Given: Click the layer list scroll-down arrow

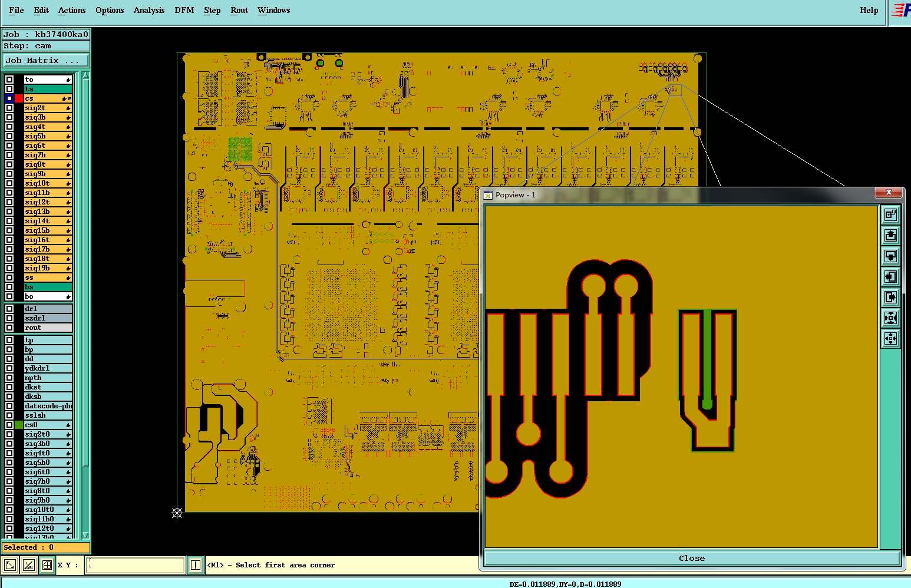Looking at the screenshot, I should [85, 535].
